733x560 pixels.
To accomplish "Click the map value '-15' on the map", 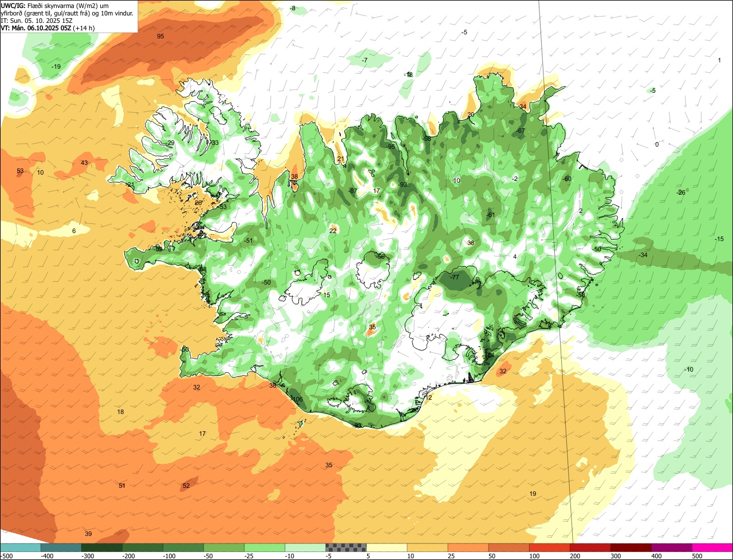I will (x=719, y=239).
